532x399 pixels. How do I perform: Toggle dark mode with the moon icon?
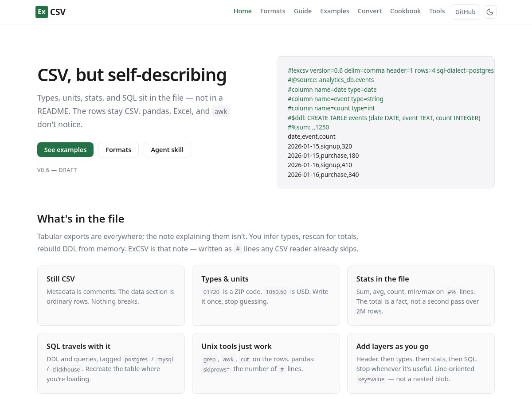pos(490,12)
